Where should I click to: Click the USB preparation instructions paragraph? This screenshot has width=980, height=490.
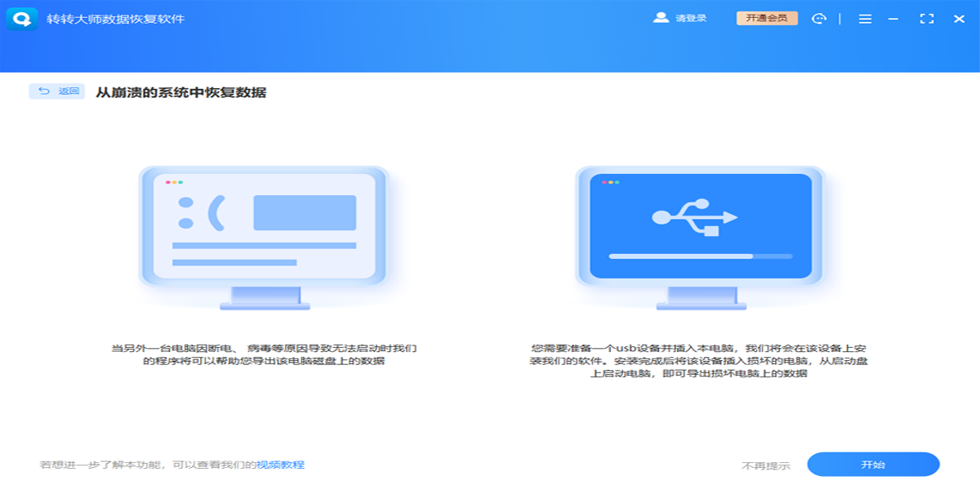(x=699, y=360)
